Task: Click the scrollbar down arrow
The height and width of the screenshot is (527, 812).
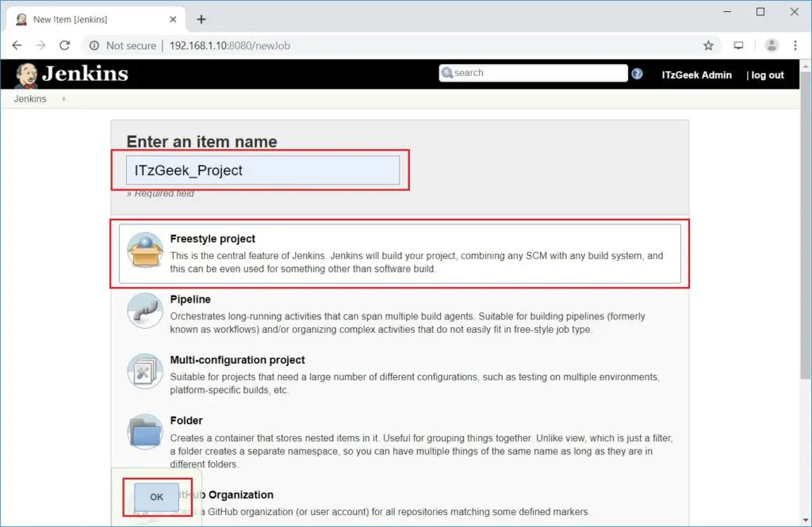Action: point(806,520)
